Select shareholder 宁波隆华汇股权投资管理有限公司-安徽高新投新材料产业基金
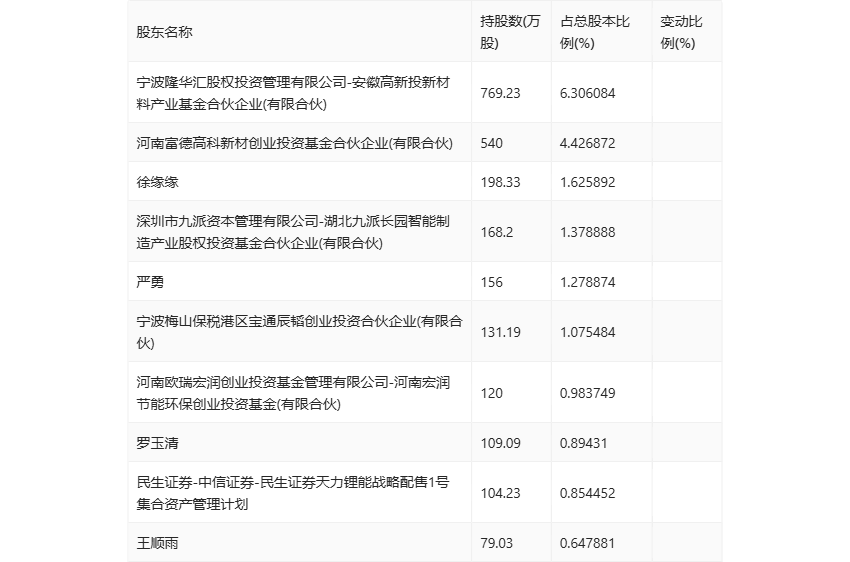850x562 pixels. (x=293, y=93)
